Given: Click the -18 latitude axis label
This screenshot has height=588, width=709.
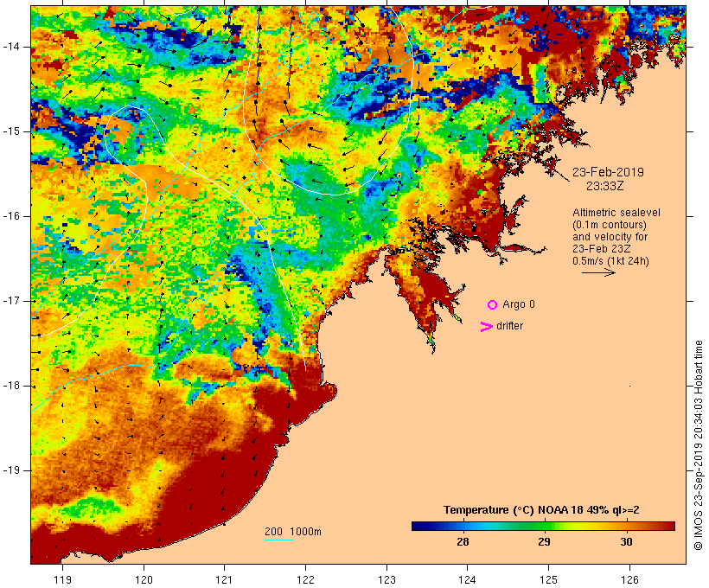Looking at the screenshot, I should (x=11, y=386).
